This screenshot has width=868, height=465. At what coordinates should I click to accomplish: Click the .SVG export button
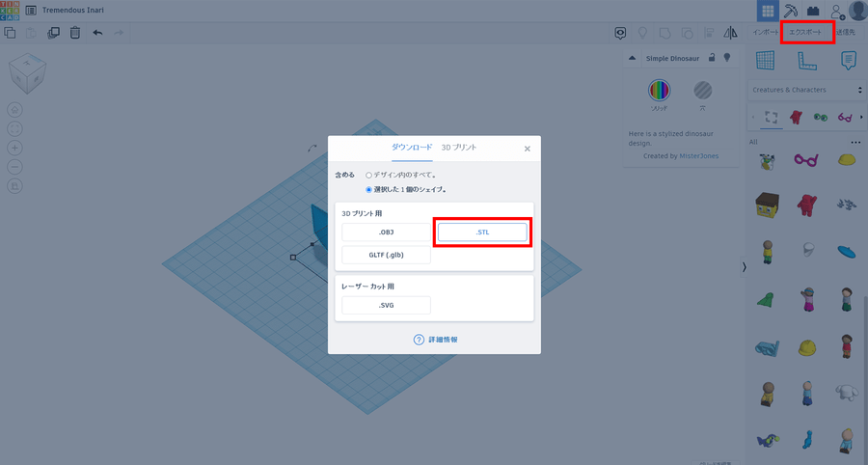point(386,305)
